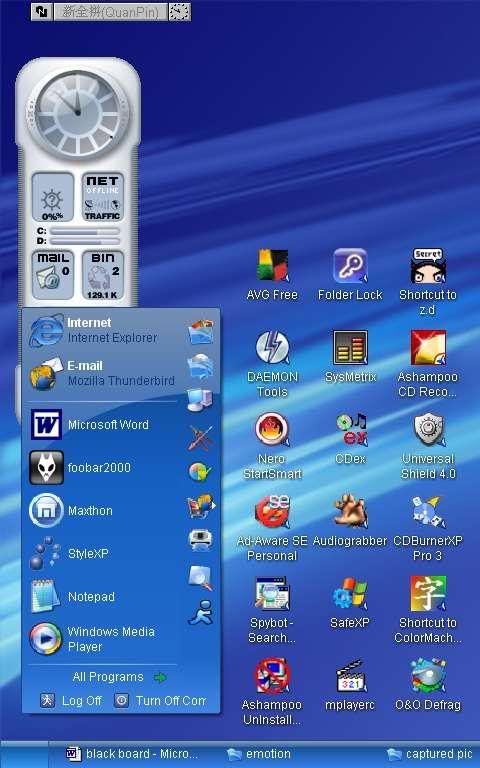Open SysMetrix desktop icon
480x768 pixels.
click(350, 356)
